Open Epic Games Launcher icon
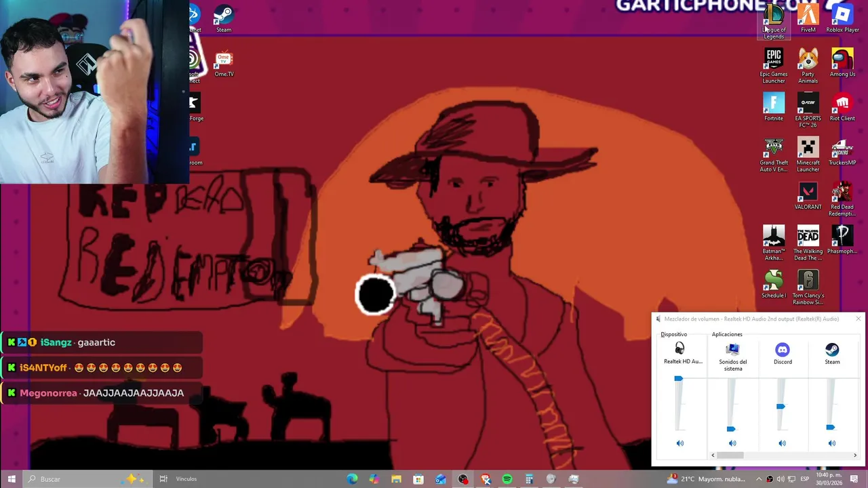 tap(773, 65)
